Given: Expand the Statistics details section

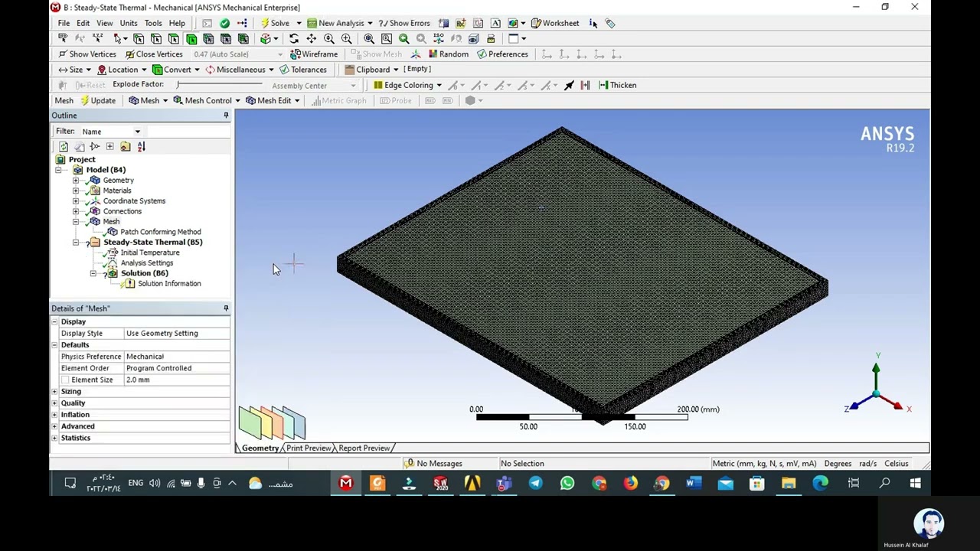Looking at the screenshot, I should tap(54, 439).
